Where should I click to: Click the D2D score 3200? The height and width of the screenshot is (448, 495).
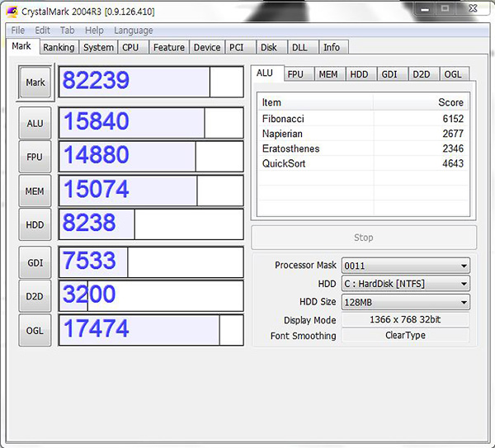pyautogui.click(x=151, y=296)
